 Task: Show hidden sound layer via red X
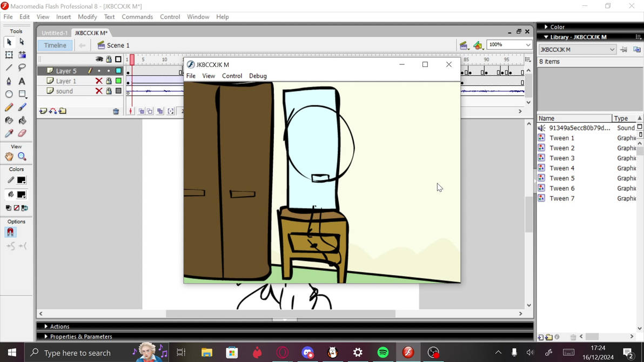click(99, 91)
